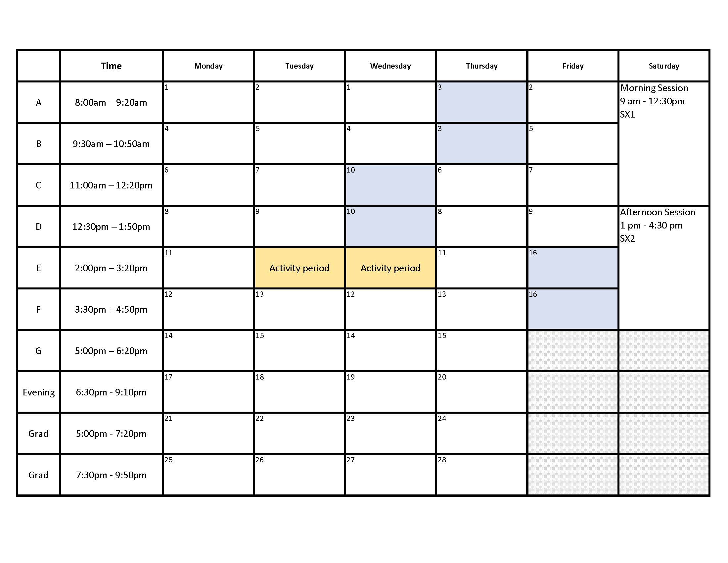Select Thursday column header
728x563 pixels.
pyautogui.click(x=481, y=65)
